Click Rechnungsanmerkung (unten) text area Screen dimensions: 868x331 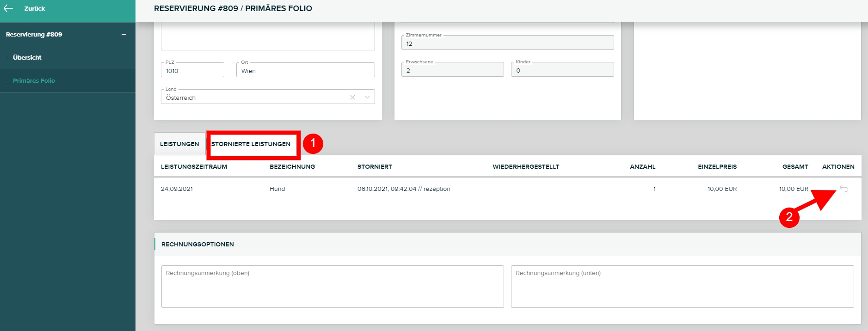tap(682, 287)
